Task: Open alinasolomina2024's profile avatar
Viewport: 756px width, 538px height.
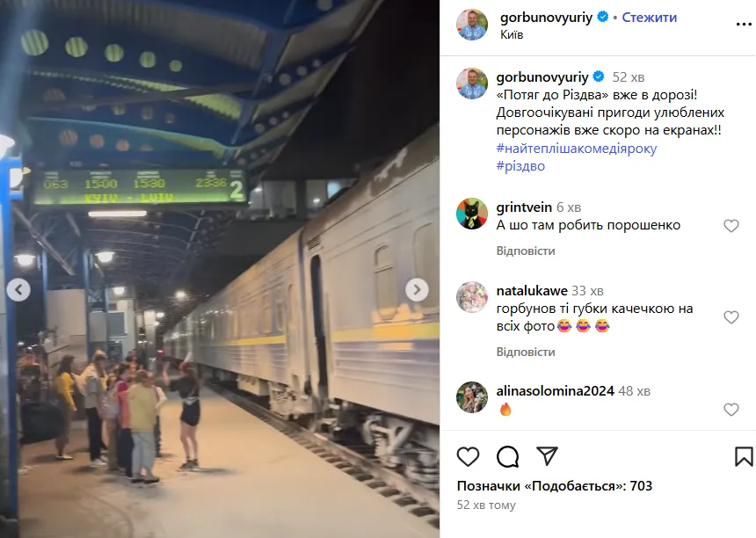Action: click(x=472, y=397)
